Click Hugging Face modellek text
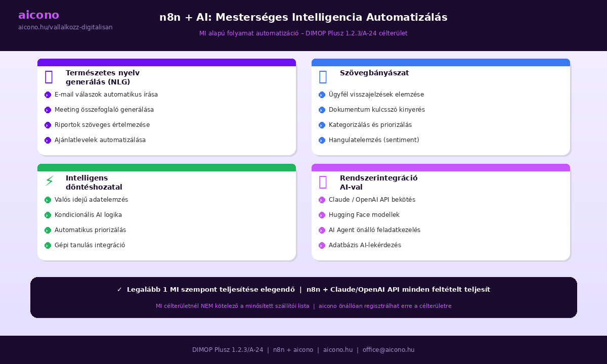This screenshot has width=607, height=364. [x=364, y=215]
